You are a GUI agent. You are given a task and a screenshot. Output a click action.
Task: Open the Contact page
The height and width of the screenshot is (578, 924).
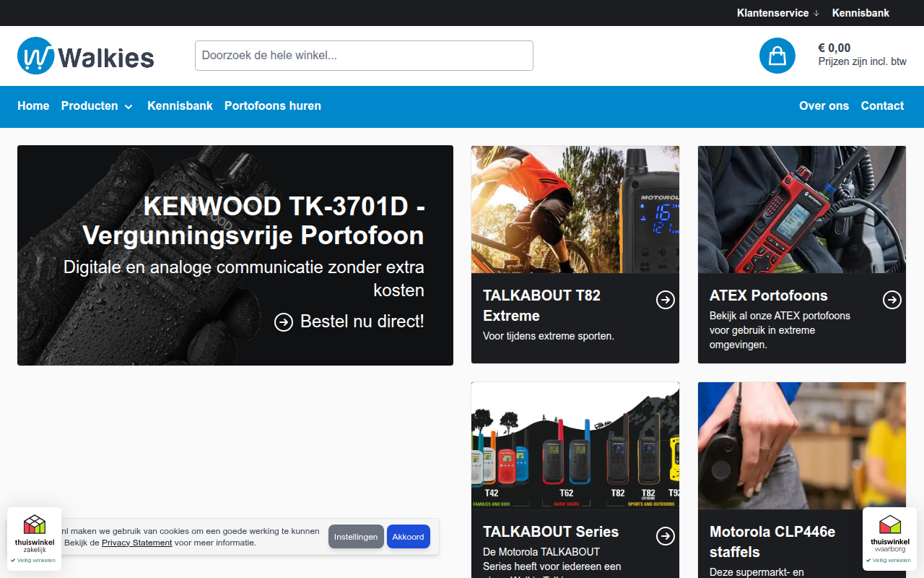tap(882, 106)
